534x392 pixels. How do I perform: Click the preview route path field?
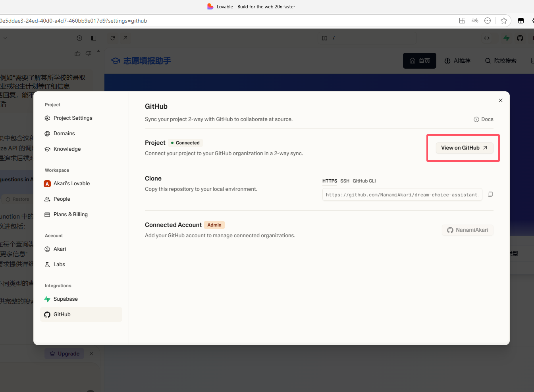[x=367, y=38]
